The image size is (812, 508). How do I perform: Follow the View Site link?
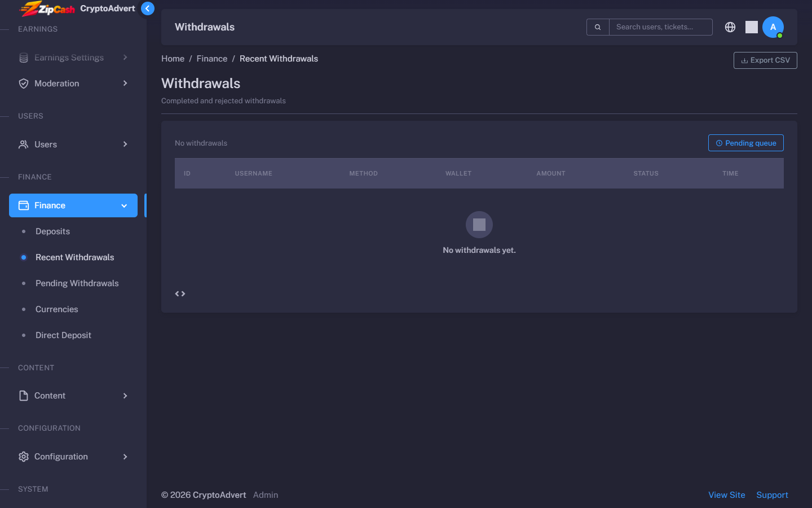(x=726, y=495)
